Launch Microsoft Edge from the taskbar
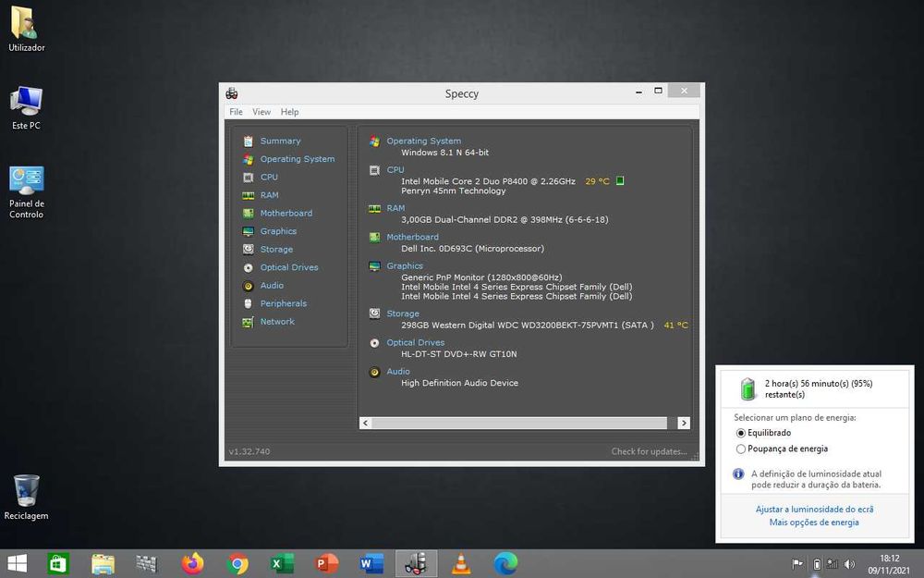The height and width of the screenshot is (578, 924). click(x=505, y=564)
